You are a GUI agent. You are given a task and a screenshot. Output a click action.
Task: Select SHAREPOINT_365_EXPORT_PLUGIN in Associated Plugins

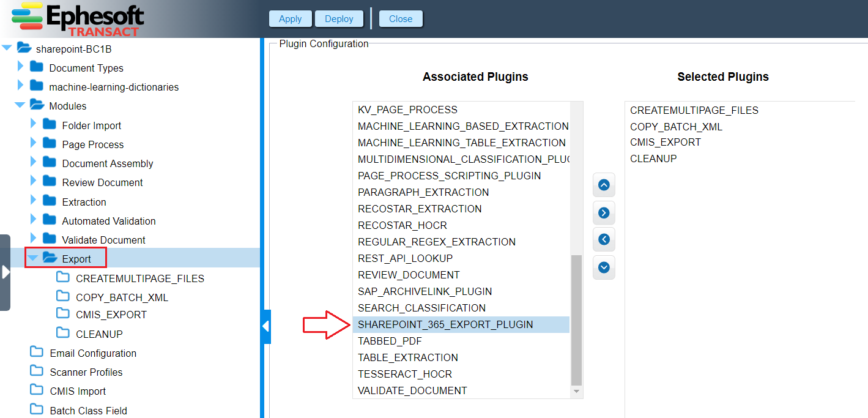[461, 324]
